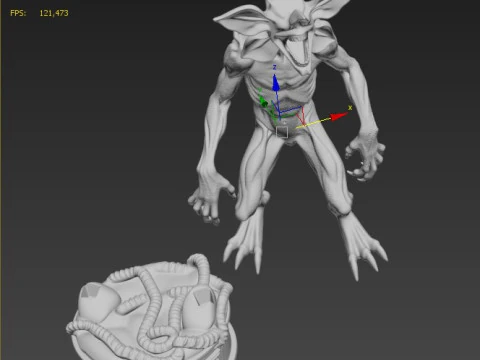This screenshot has height=360, width=480.
Task: Click the red plane handle of the move gizmo
Action: (301, 116)
